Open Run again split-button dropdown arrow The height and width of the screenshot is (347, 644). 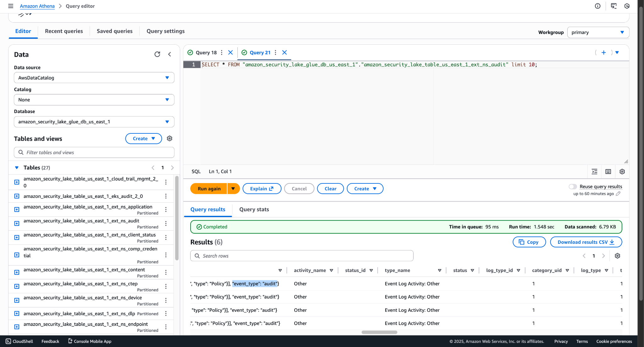point(233,189)
